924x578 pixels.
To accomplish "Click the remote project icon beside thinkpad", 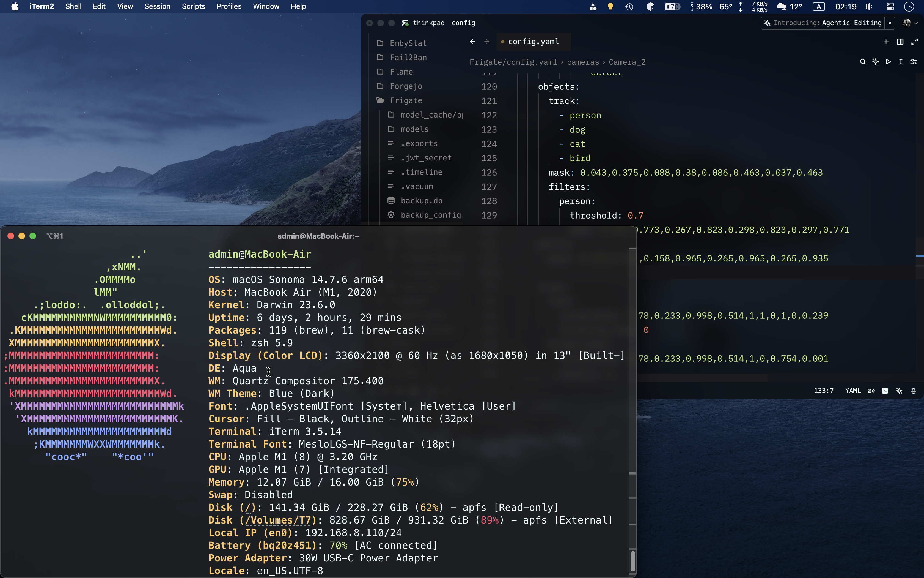I will click(x=406, y=23).
